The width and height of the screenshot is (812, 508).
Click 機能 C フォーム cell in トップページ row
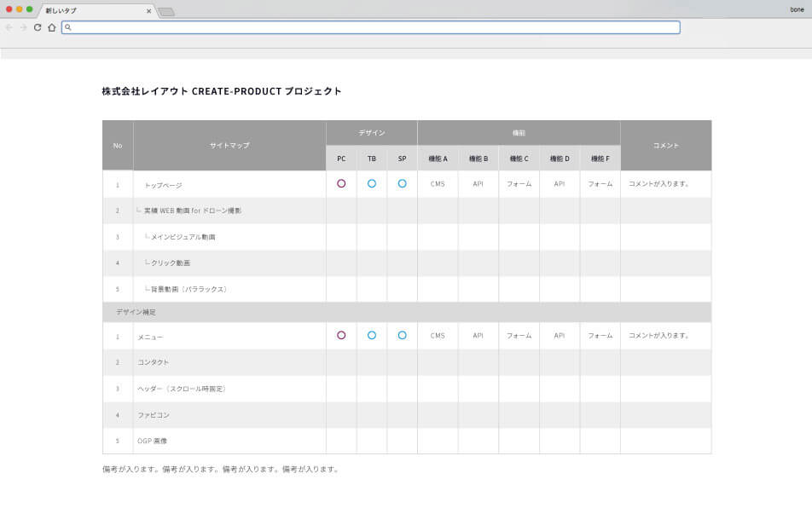click(x=519, y=183)
